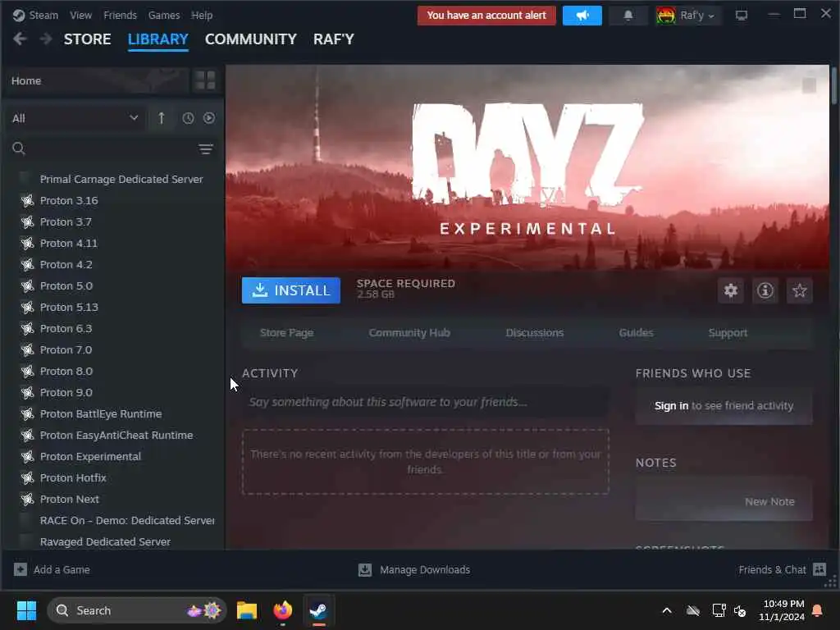The image size is (840, 630).
Task: Open the RAF'Y profile tab
Action: pyautogui.click(x=334, y=39)
